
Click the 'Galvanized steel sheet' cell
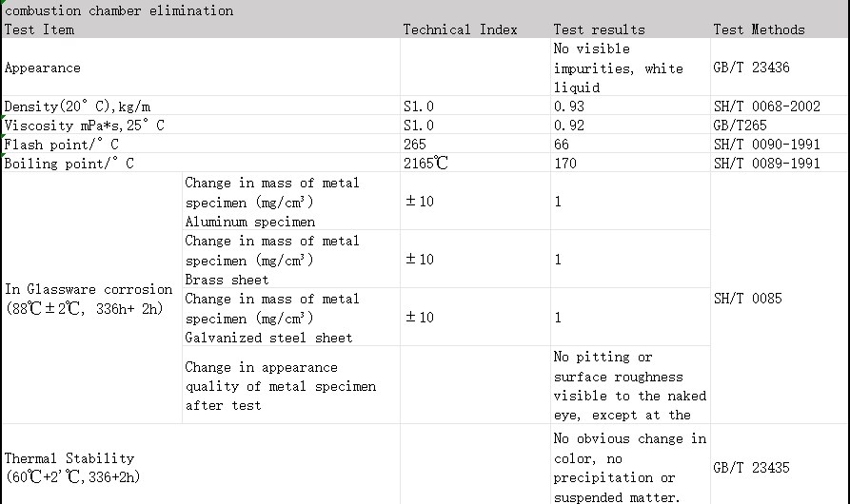272,318
